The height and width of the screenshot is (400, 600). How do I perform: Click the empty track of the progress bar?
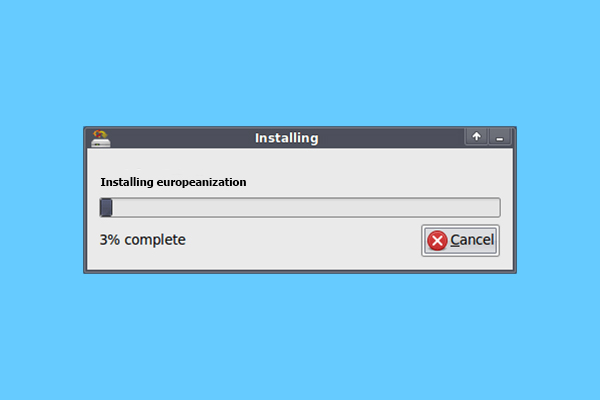[x=306, y=207]
